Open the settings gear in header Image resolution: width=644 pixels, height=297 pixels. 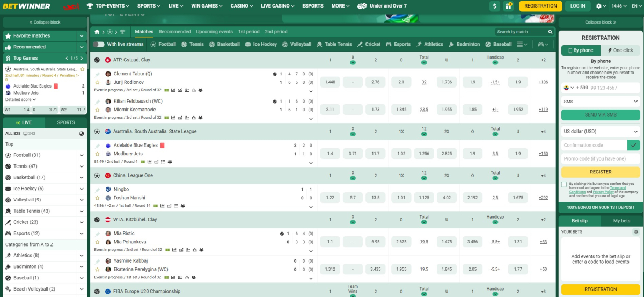click(599, 6)
